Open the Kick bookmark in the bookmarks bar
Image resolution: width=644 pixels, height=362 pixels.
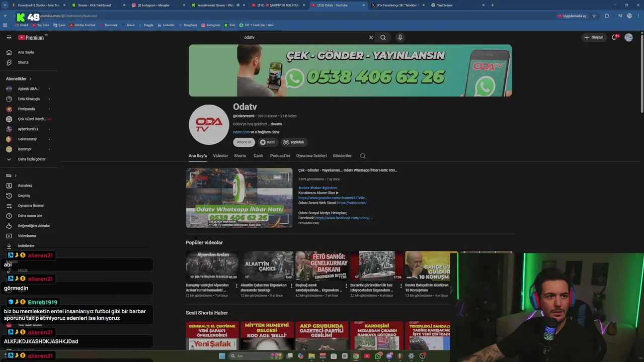tap(229, 25)
